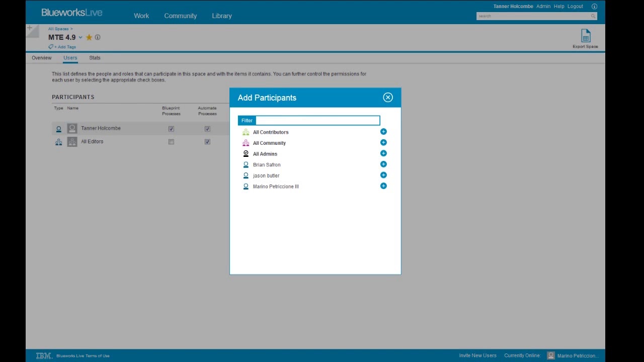Add jason butler with its plus icon
The width and height of the screenshot is (644, 362).
pyautogui.click(x=383, y=175)
